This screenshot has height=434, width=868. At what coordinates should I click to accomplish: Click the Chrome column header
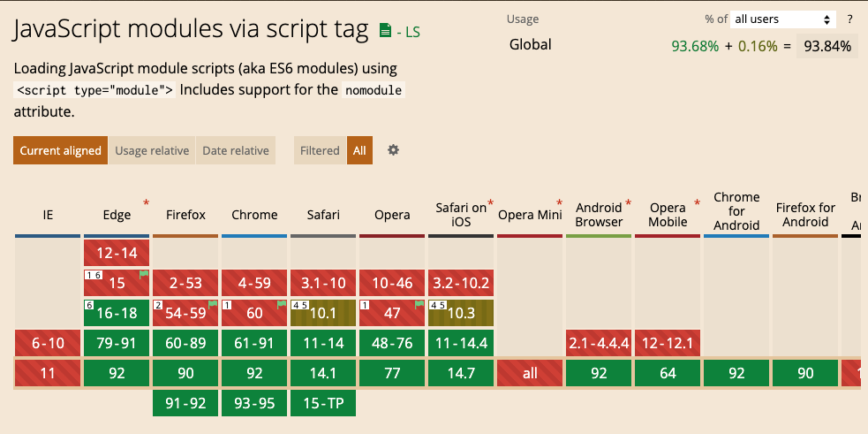tap(254, 215)
